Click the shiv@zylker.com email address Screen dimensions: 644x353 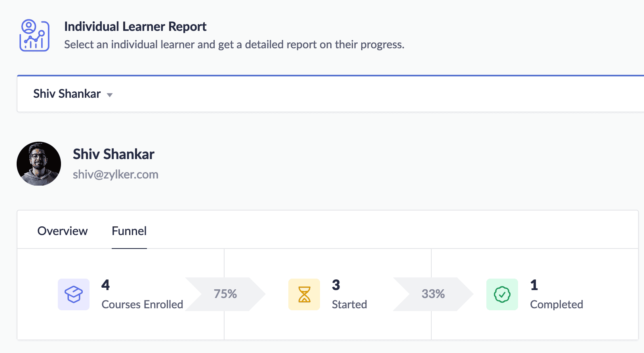coord(116,175)
